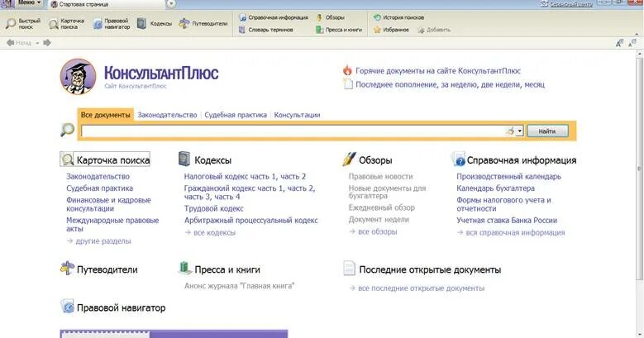The image size is (644, 338).
Task: Open the Назад history dropdown arrow
Action: tap(37, 43)
